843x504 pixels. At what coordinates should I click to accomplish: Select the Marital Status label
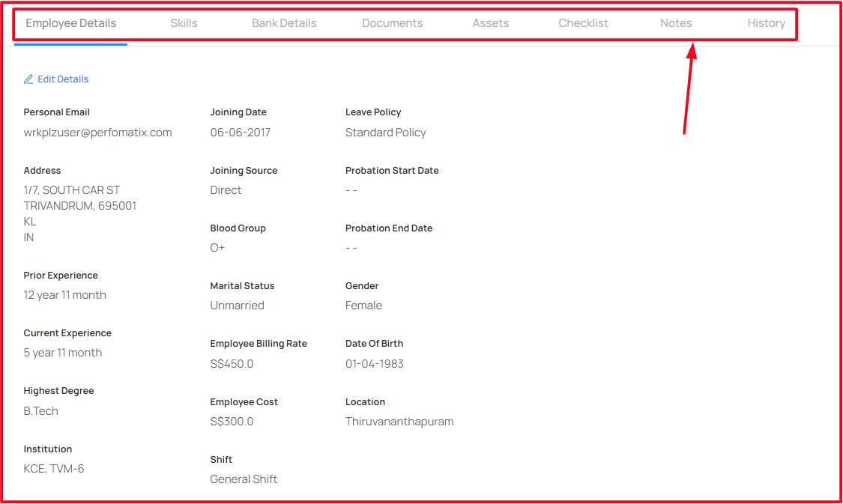(242, 286)
